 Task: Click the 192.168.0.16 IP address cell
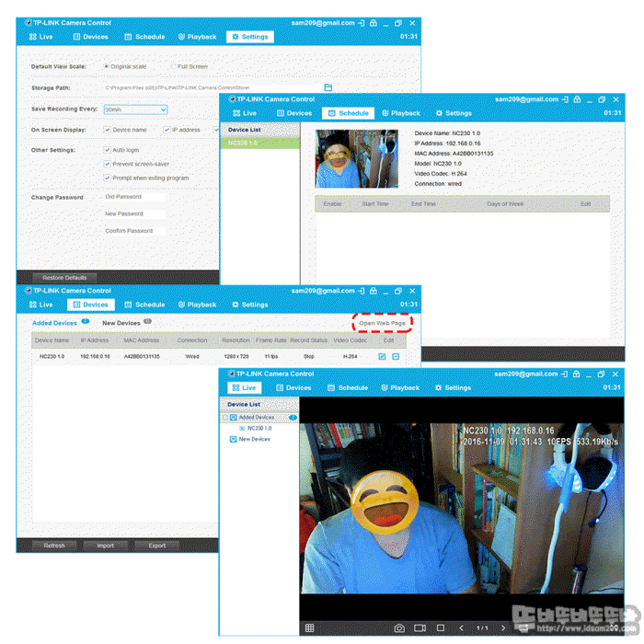(95, 357)
